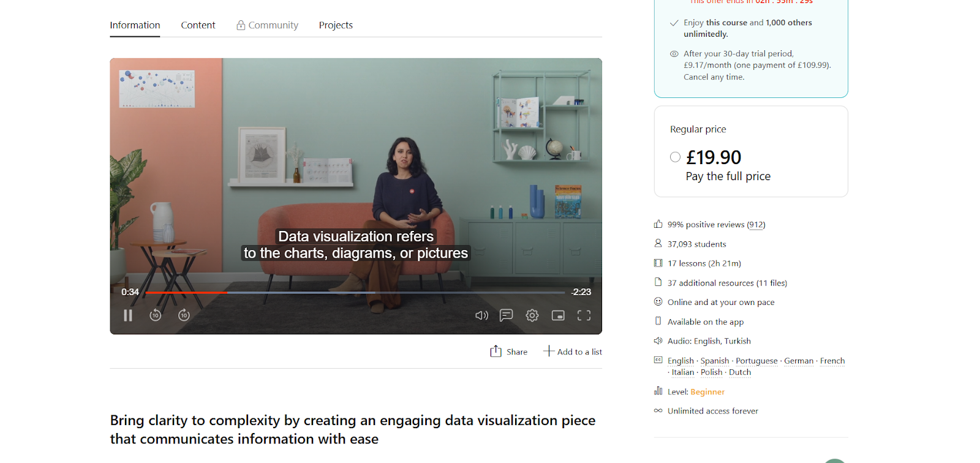The height and width of the screenshot is (463, 980).
Task: Click the video progress bar
Action: tap(355, 293)
